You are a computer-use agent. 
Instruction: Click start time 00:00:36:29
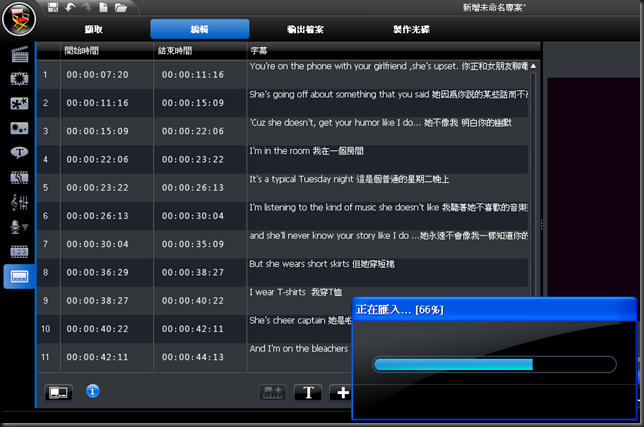pos(97,273)
